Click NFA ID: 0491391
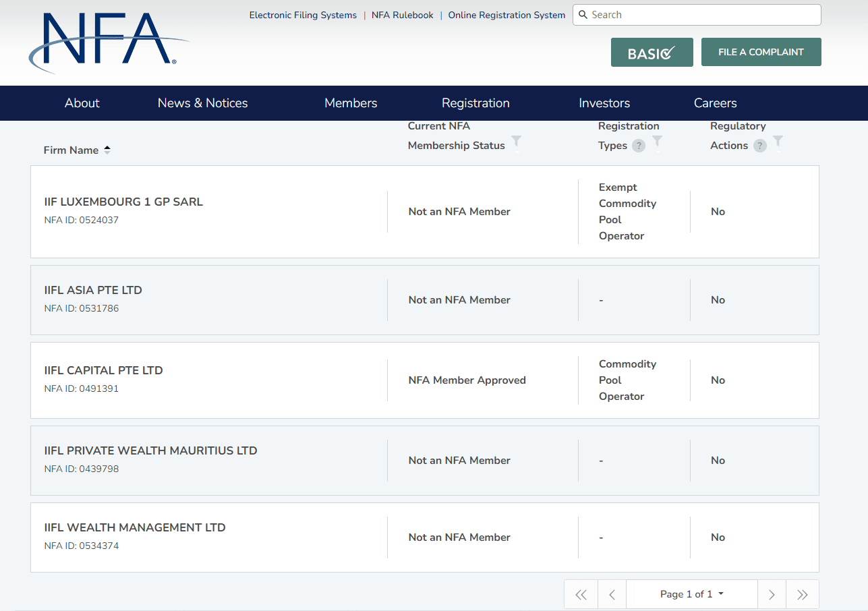 click(82, 388)
